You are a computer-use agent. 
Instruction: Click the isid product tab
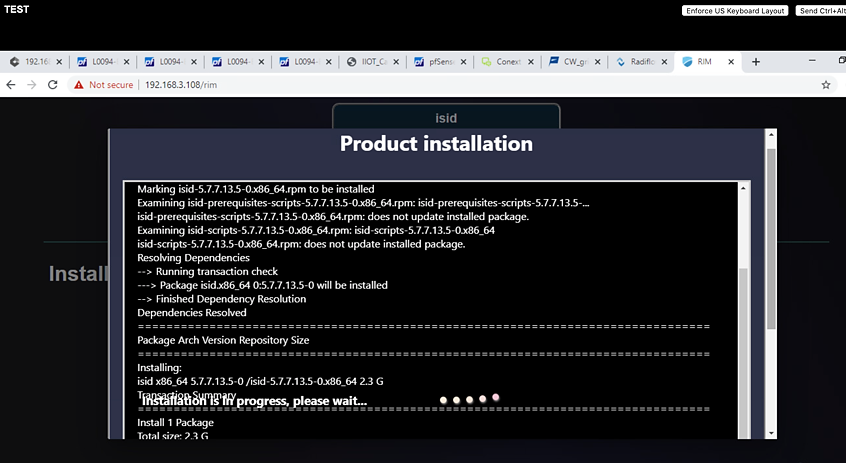(446, 118)
